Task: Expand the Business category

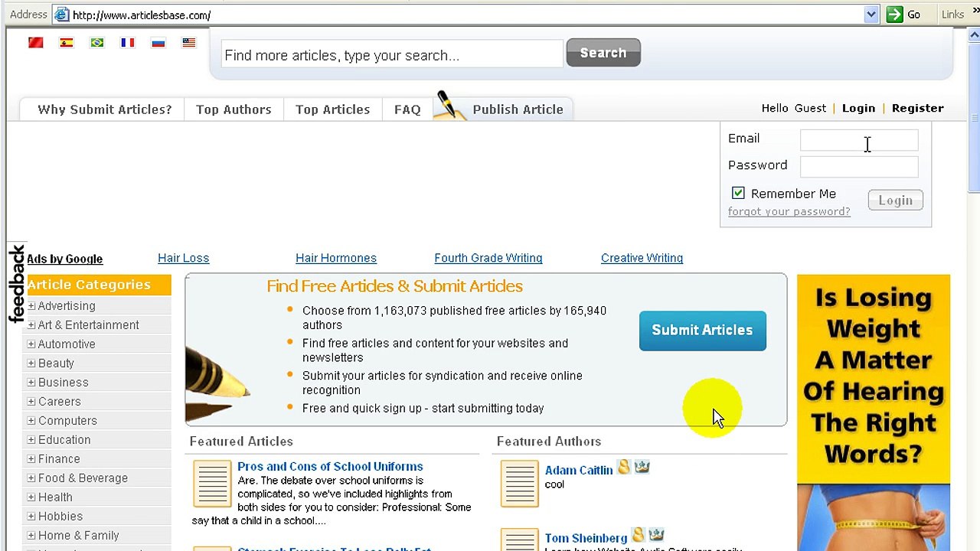Action: coord(31,383)
